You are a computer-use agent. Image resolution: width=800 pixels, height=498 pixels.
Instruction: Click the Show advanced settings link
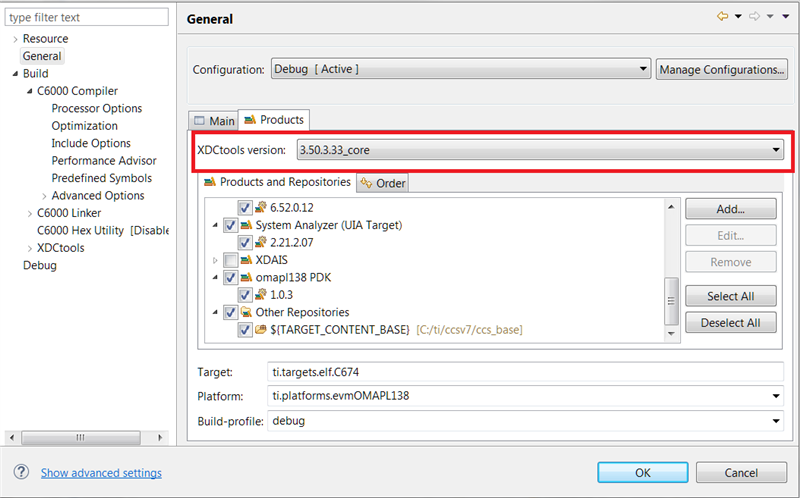[101, 473]
